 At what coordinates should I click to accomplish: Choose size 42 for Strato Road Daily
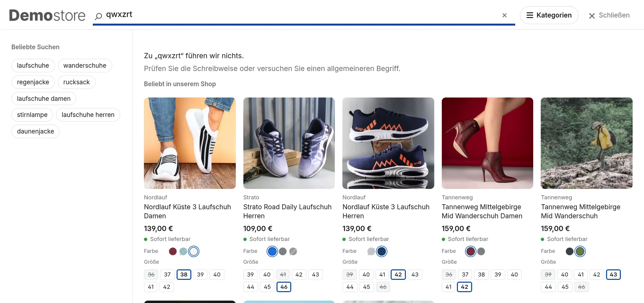tap(299, 275)
